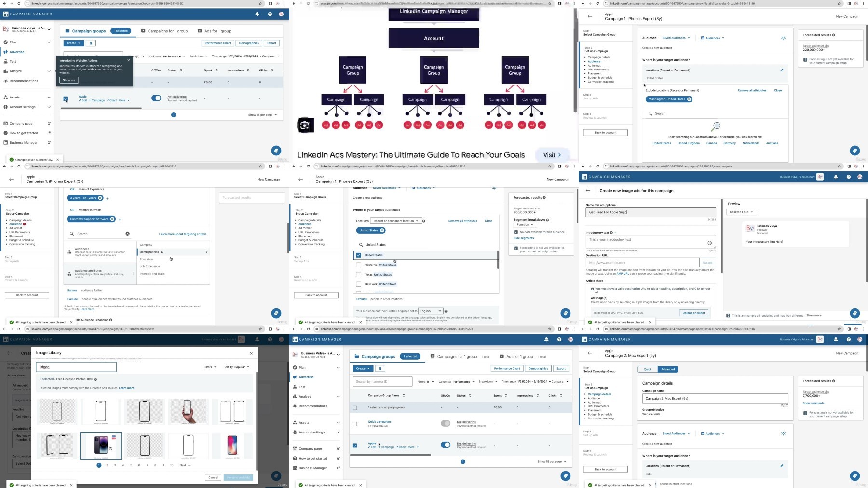This screenshot has width=868, height=488.
Task: Click info icon beside Demographics category
Action: click(162, 252)
